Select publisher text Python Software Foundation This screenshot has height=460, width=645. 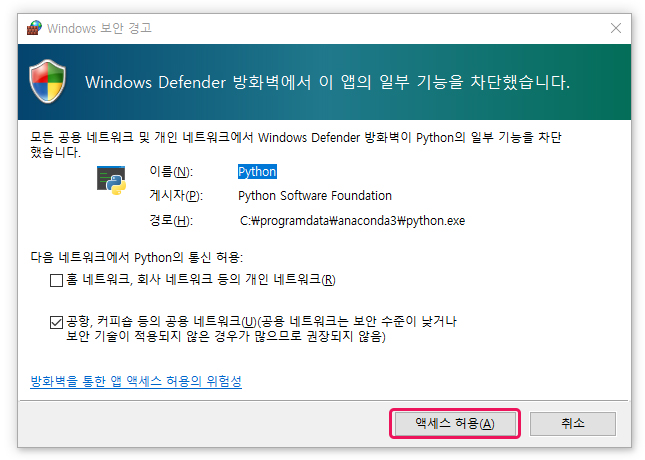pos(315,196)
